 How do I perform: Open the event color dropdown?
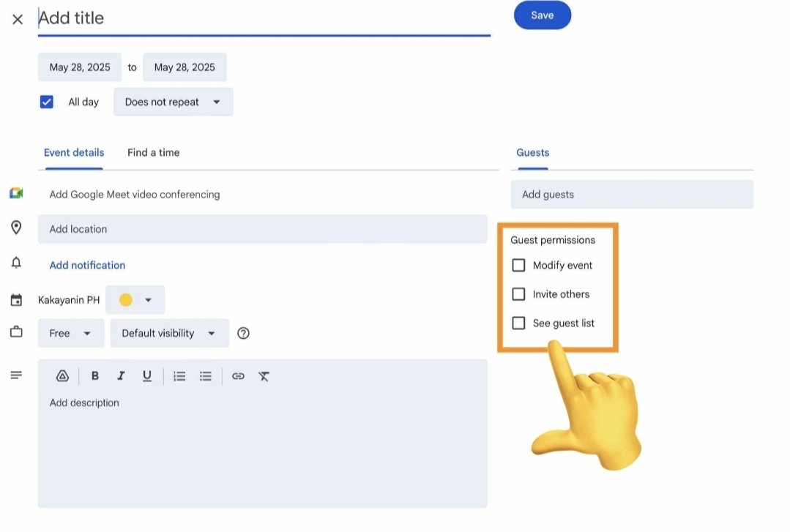click(135, 300)
